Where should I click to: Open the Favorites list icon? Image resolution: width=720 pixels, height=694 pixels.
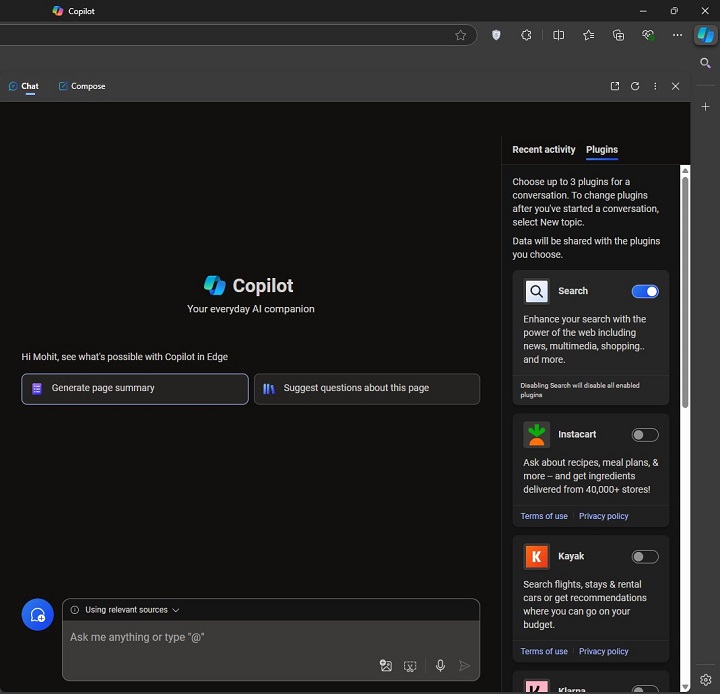[588, 35]
